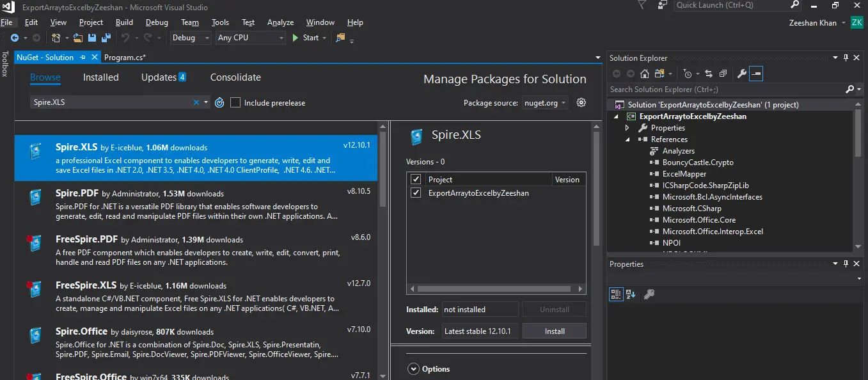Switch to the Consolidate tab

pyautogui.click(x=235, y=77)
